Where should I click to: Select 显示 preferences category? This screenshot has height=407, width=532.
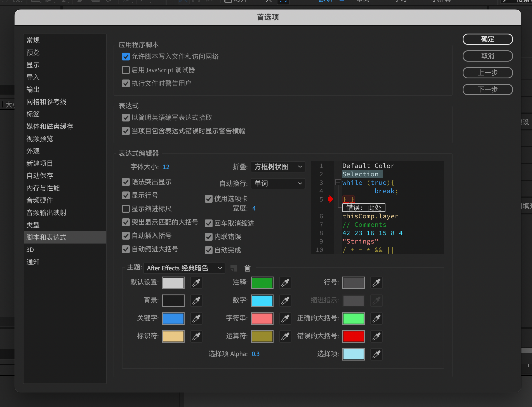65,65
